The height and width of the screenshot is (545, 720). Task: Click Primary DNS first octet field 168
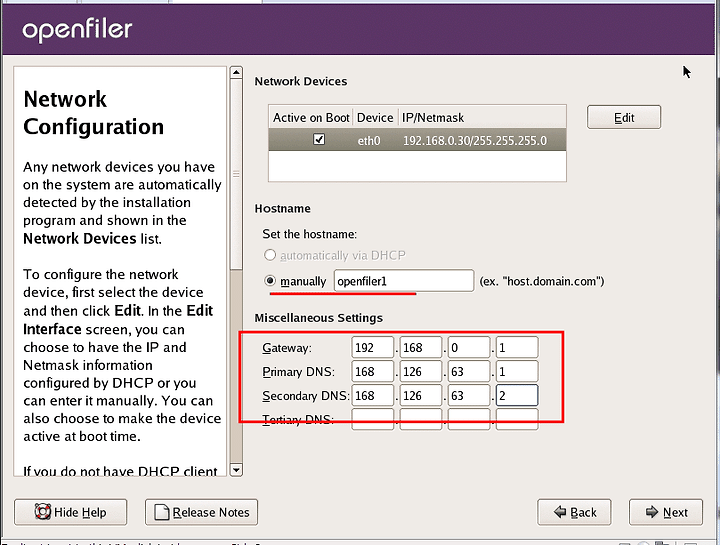point(372,371)
